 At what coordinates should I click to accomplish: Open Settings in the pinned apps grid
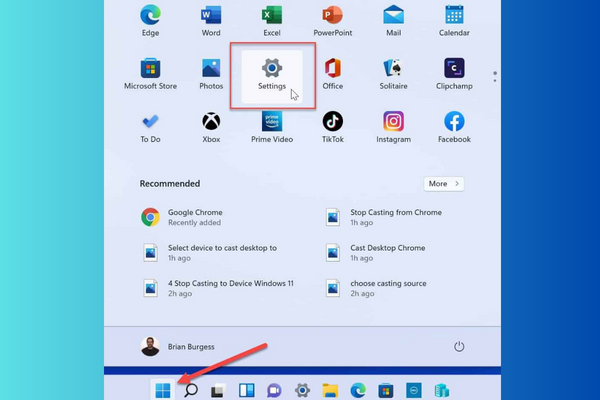[272, 76]
